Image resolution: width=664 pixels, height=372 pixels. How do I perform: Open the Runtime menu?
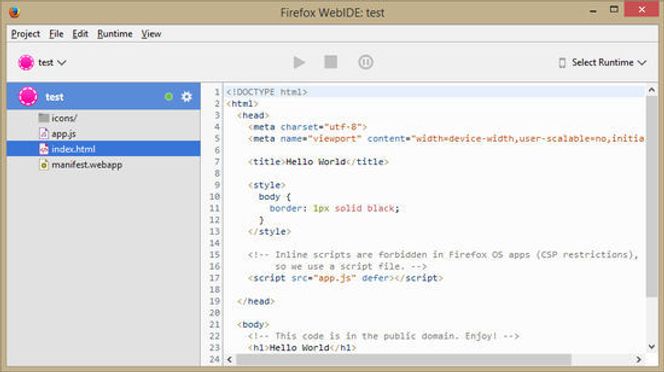click(115, 34)
